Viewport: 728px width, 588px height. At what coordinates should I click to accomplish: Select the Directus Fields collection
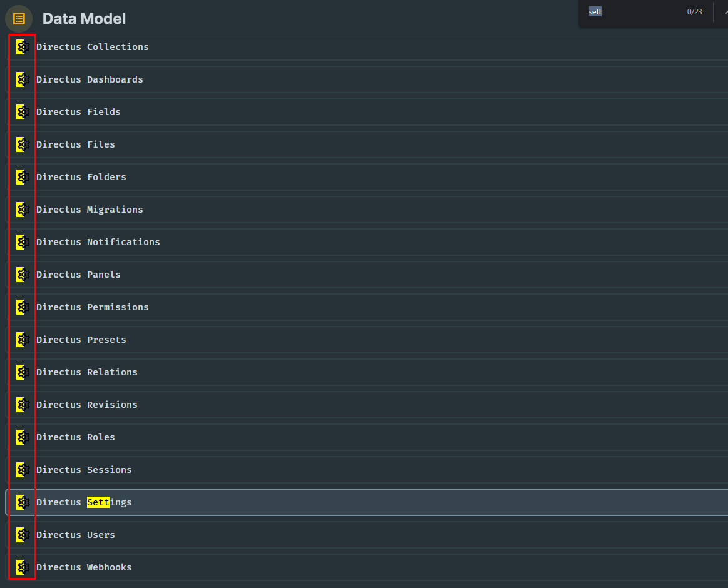[367, 112]
